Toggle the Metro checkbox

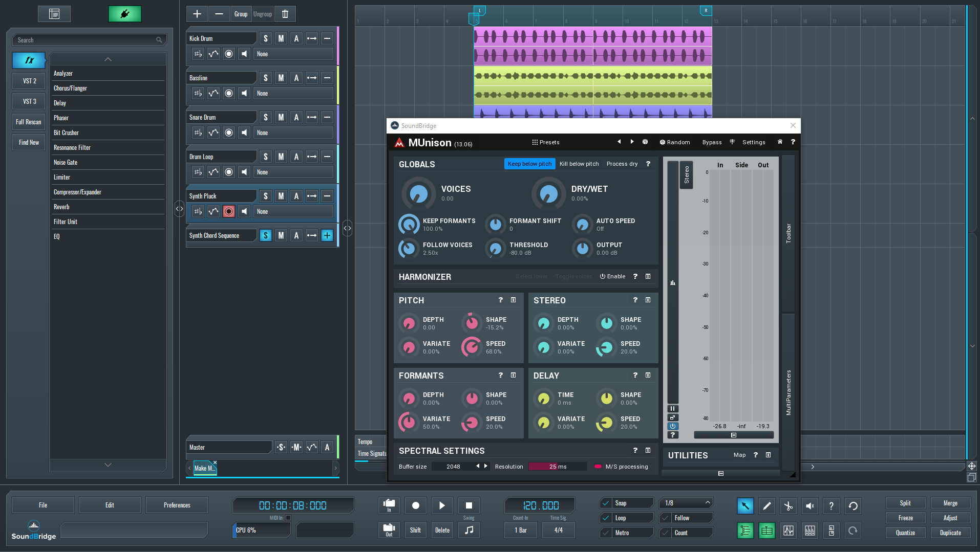[x=606, y=533]
